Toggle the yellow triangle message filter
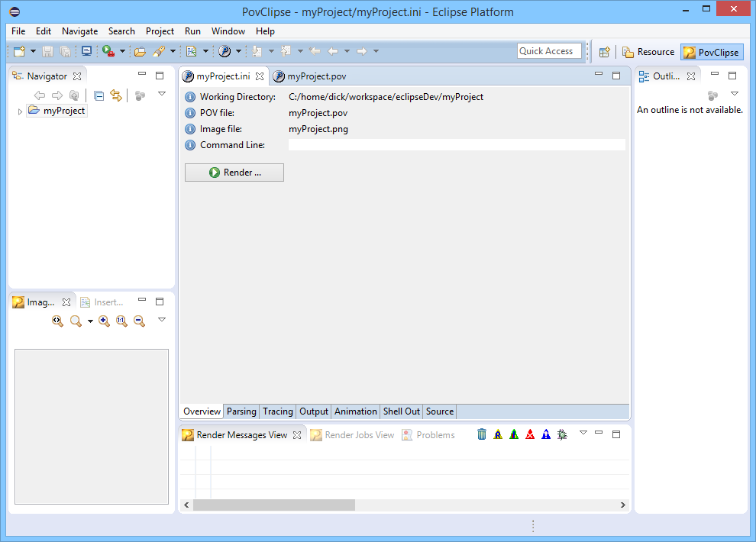This screenshot has width=756, height=542. click(x=498, y=434)
